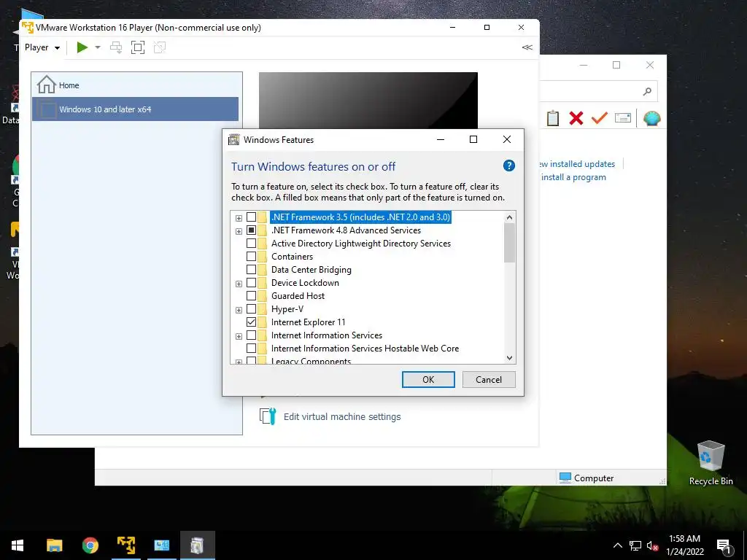Expand the .NET Framework 3.5 node
The image size is (747, 560).
click(239, 218)
